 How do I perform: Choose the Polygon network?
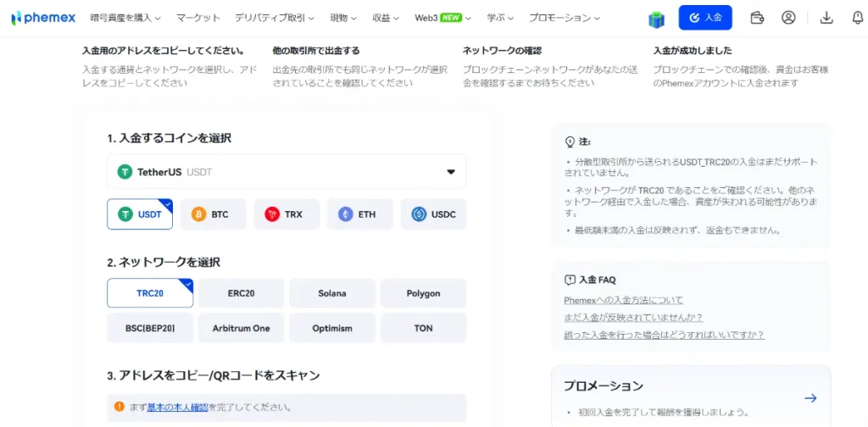[x=424, y=293]
